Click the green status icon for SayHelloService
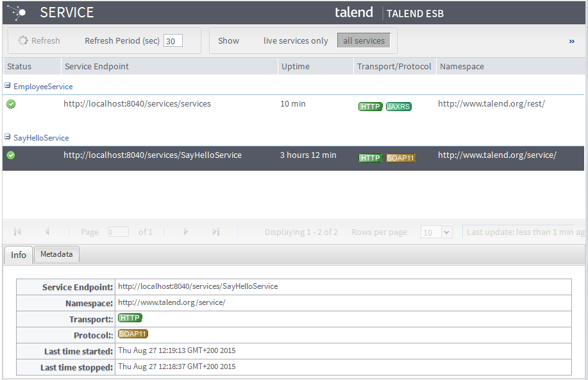588x380 pixels. [x=11, y=155]
